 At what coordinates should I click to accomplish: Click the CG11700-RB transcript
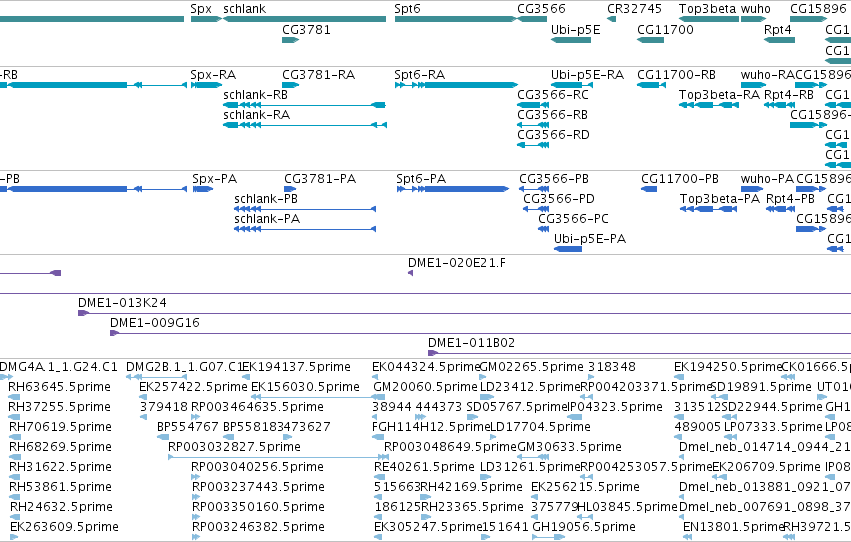(651, 85)
